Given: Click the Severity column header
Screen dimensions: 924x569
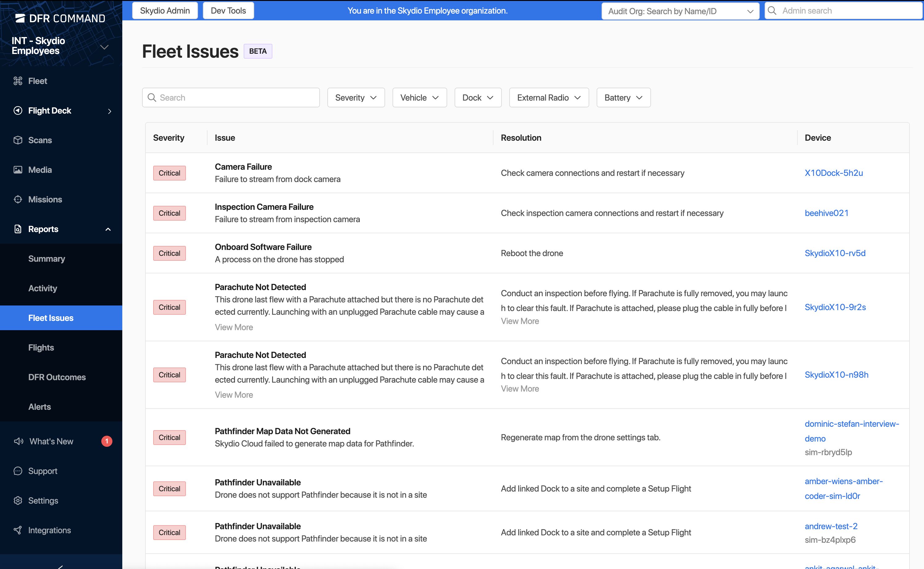Looking at the screenshot, I should [169, 138].
